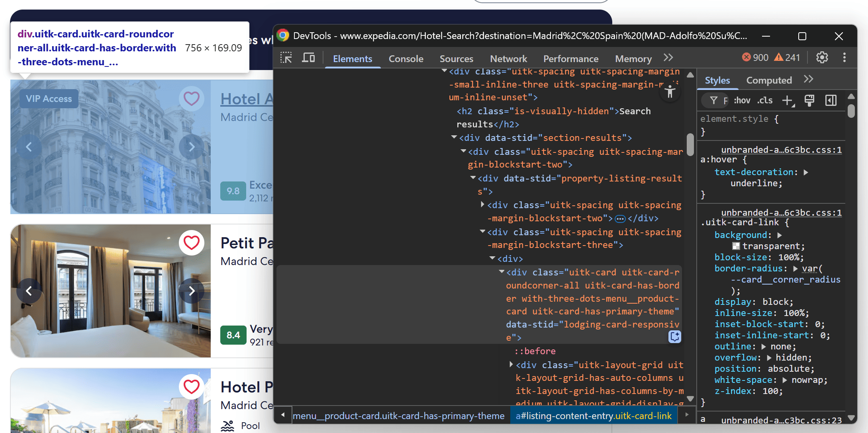Click the transparent background color swatch
The width and height of the screenshot is (868, 433).
pyautogui.click(x=736, y=246)
